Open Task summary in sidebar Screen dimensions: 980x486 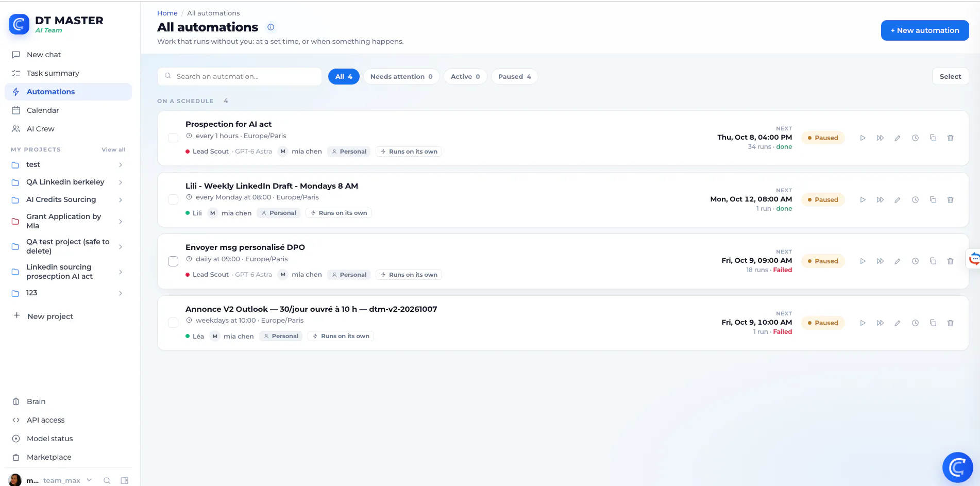click(68, 73)
